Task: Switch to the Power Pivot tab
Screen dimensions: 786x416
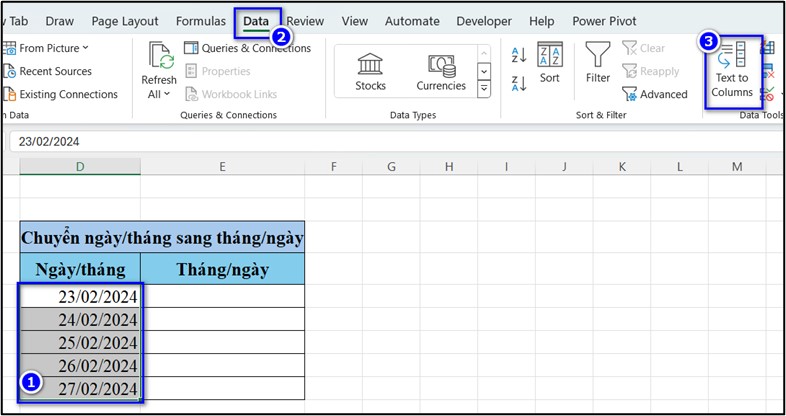Action: coord(604,22)
